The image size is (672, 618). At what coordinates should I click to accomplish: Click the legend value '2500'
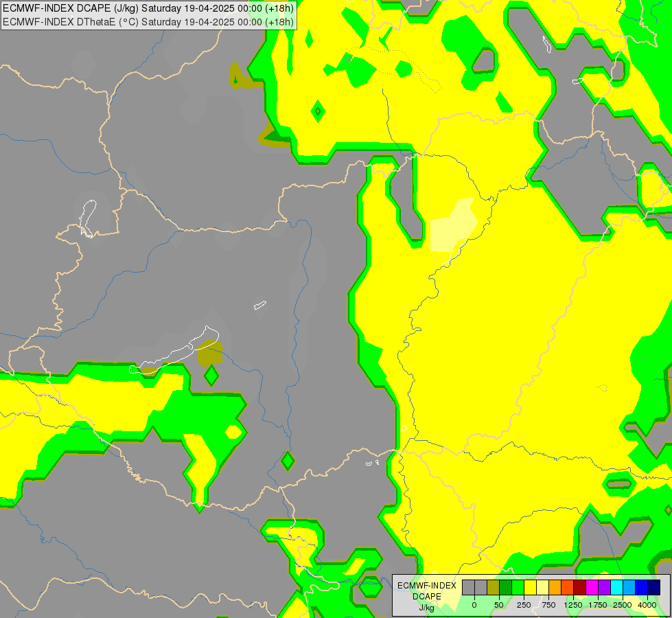coord(623,605)
